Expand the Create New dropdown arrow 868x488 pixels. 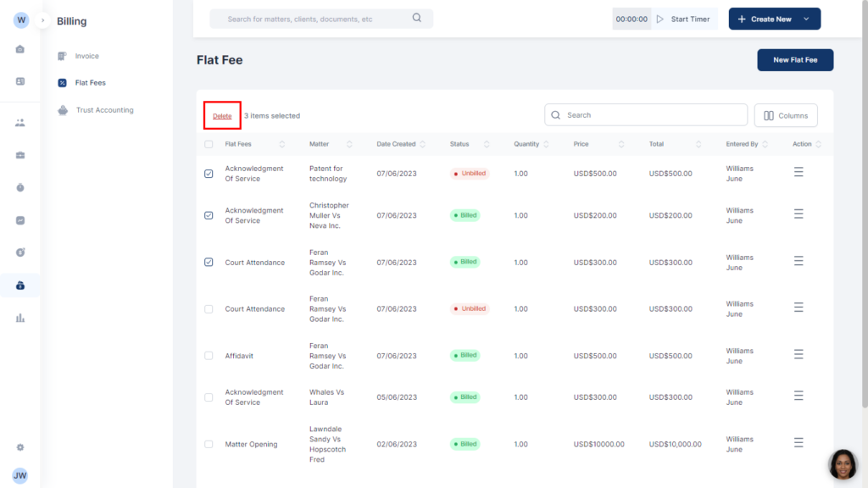[806, 19]
